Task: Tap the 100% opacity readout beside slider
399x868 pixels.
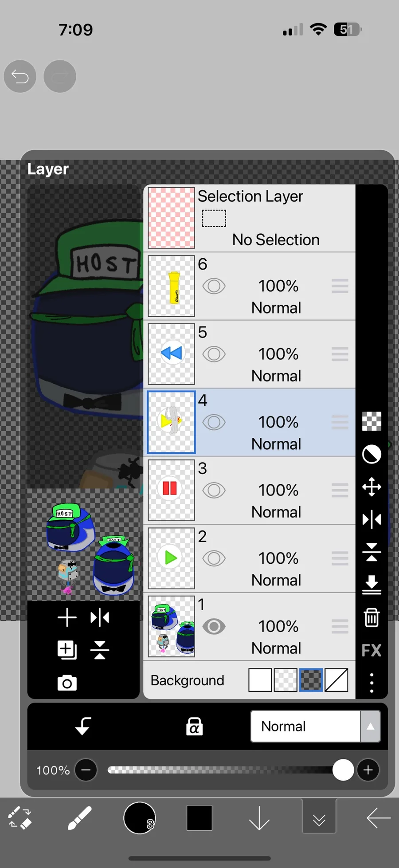Action: pyautogui.click(x=53, y=770)
